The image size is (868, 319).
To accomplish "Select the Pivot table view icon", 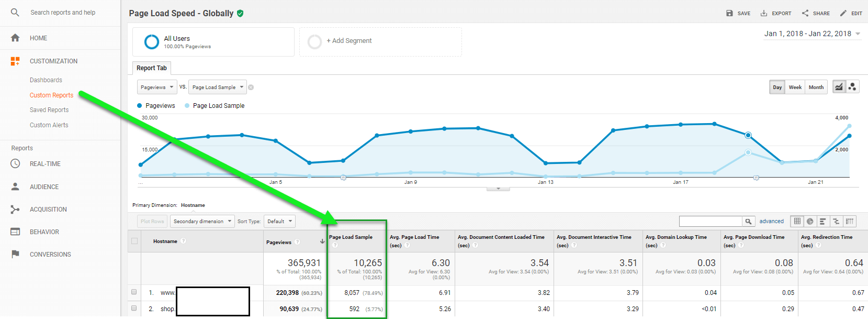I will pyautogui.click(x=850, y=221).
